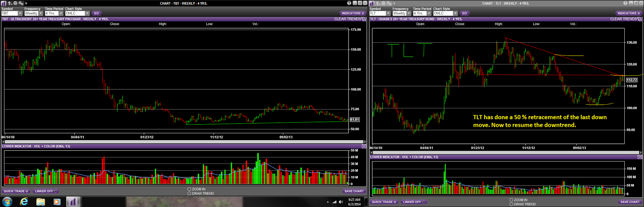
Task: Click the TBT symbol input field
Action: [10, 13]
